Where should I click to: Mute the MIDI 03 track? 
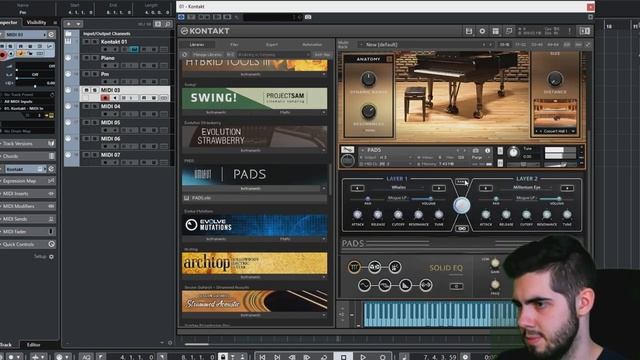click(87, 90)
